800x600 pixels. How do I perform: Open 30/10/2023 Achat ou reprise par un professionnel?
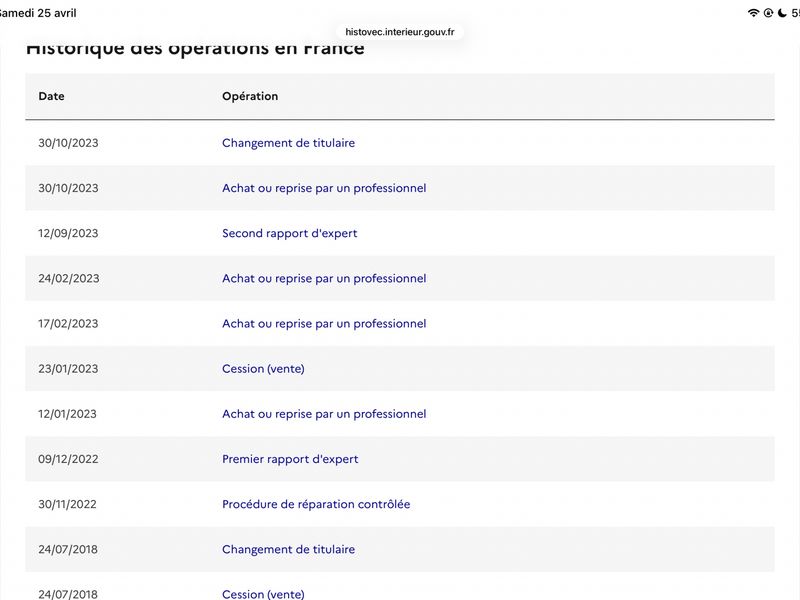[x=324, y=188]
